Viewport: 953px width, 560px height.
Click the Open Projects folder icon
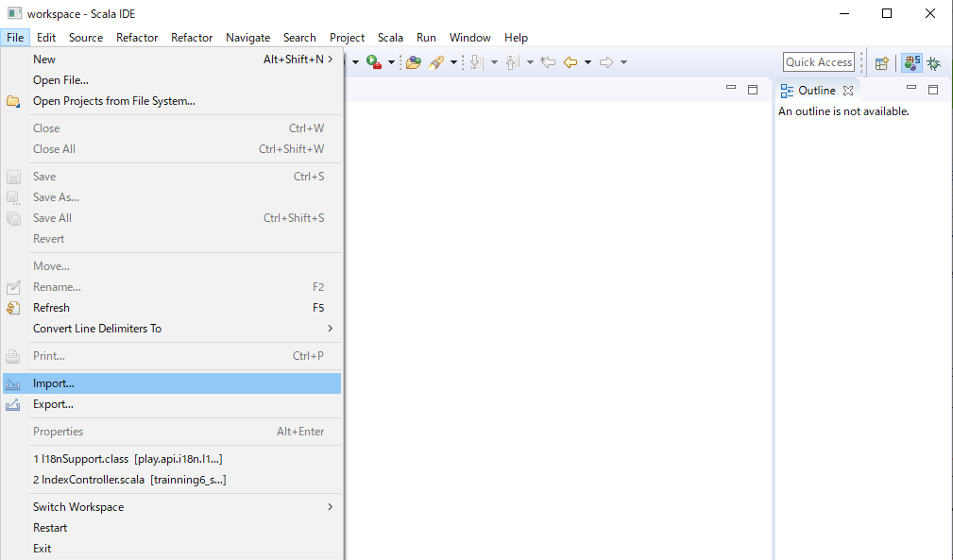pyautogui.click(x=13, y=101)
